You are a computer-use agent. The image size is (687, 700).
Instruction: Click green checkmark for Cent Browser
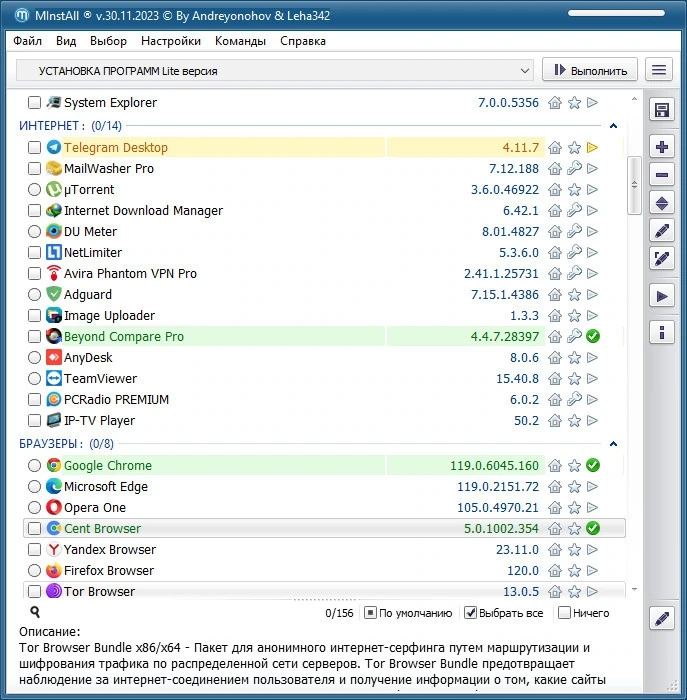(592, 528)
